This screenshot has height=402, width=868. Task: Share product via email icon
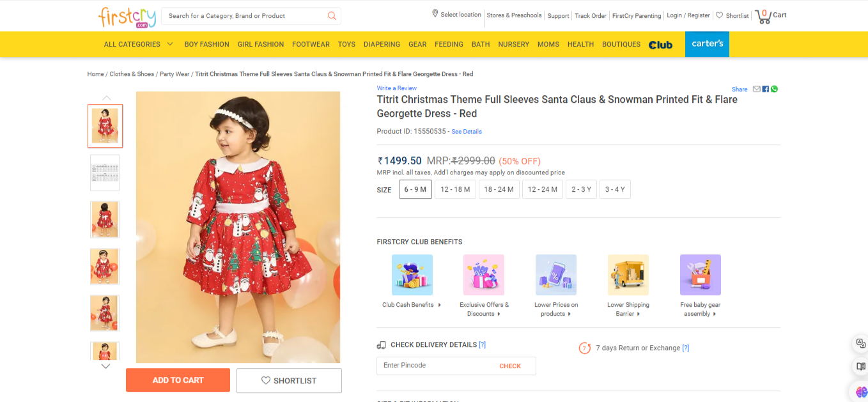pos(757,89)
